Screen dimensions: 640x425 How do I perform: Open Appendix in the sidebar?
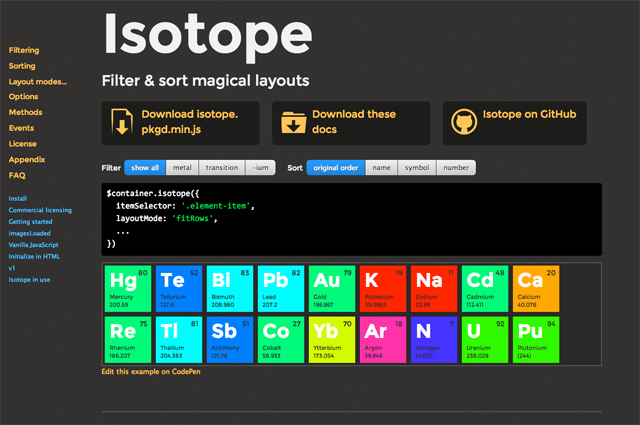point(27,160)
